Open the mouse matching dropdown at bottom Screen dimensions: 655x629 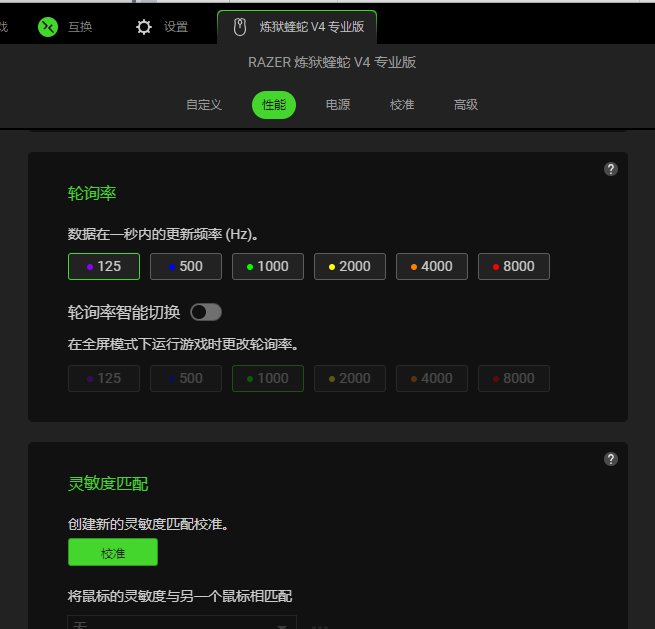coord(182,622)
